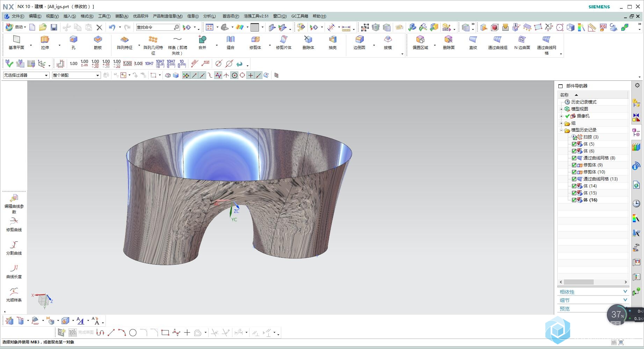This screenshot has height=349, width=644.
Task: Expand the 摄像机 tree node
Action: pos(562,116)
